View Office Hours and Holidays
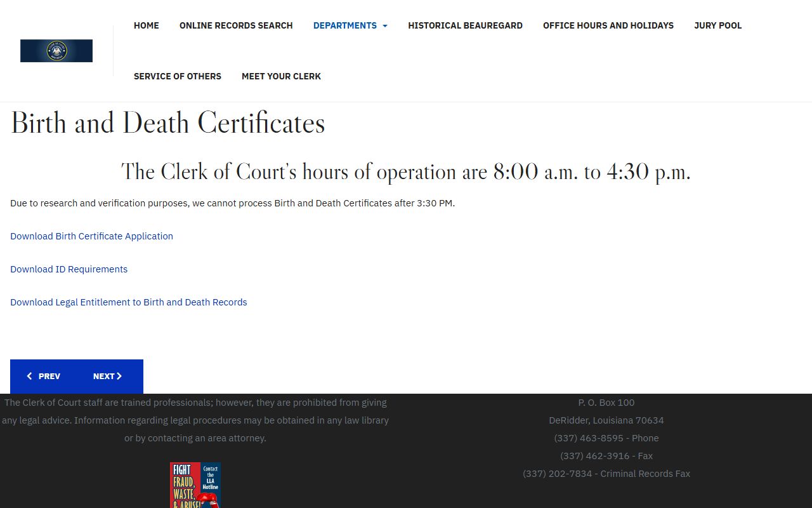 tap(608, 25)
